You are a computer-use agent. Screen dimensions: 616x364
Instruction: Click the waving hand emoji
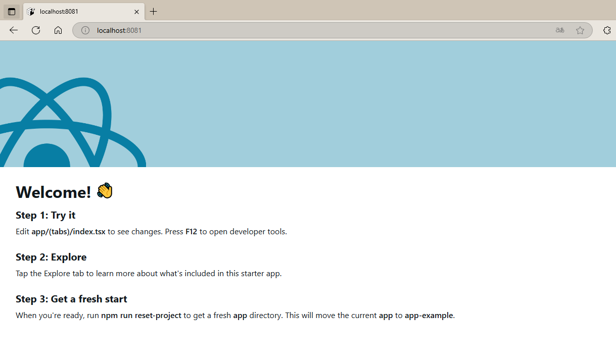pyautogui.click(x=105, y=191)
